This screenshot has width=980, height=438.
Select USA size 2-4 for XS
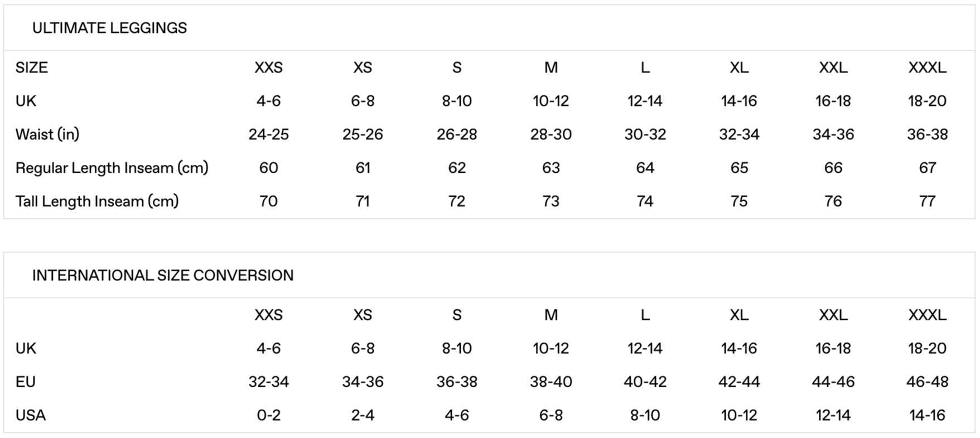[363, 415]
